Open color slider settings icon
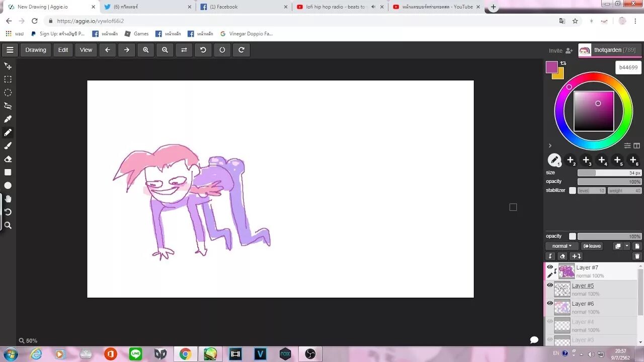The width and height of the screenshot is (644, 362). point(627,146)
